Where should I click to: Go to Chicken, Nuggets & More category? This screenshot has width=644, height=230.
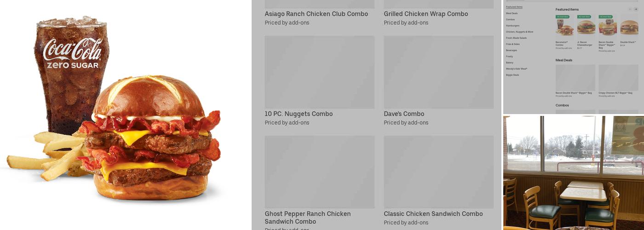[x=519, y=32]
